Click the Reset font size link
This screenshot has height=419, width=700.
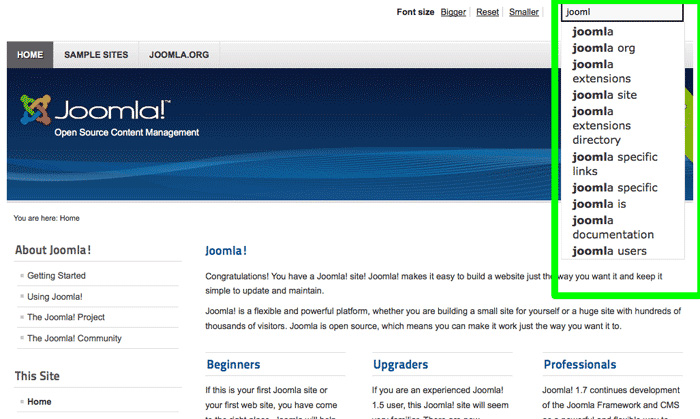click(x=488, y=12)
